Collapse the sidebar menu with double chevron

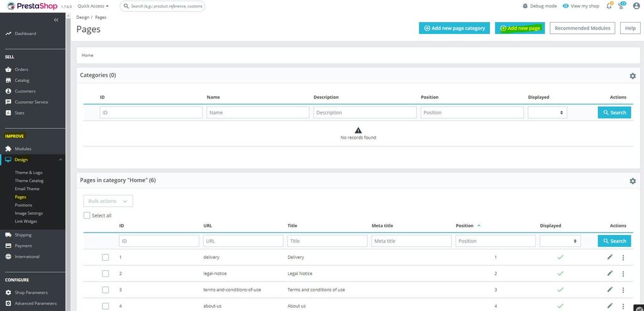tap(56, 20)
